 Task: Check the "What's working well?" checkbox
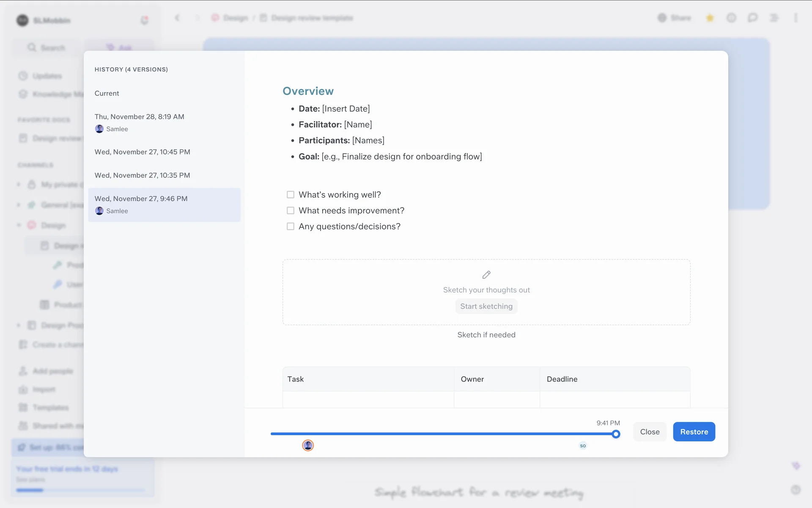(x=291, y=195)
